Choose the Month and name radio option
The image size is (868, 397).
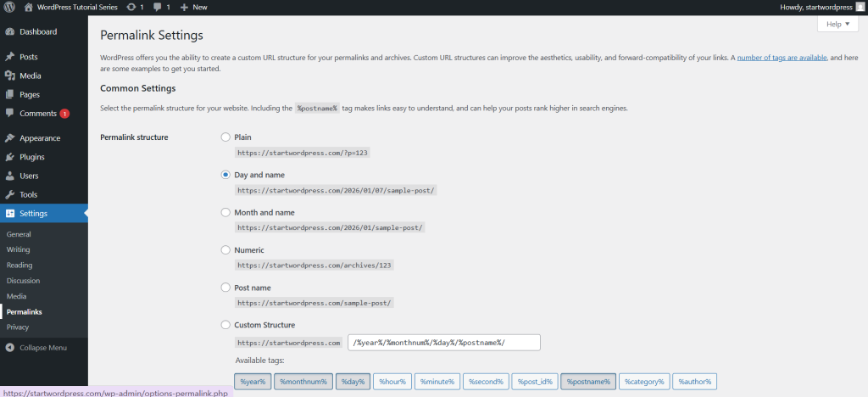pos(225,212)
